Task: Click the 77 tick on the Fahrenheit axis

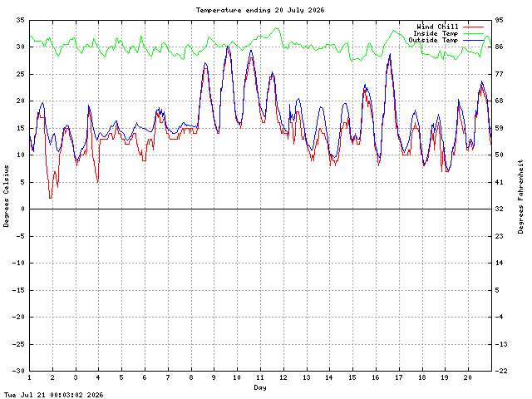Action: pyautogui.click(x=499, y=74)
